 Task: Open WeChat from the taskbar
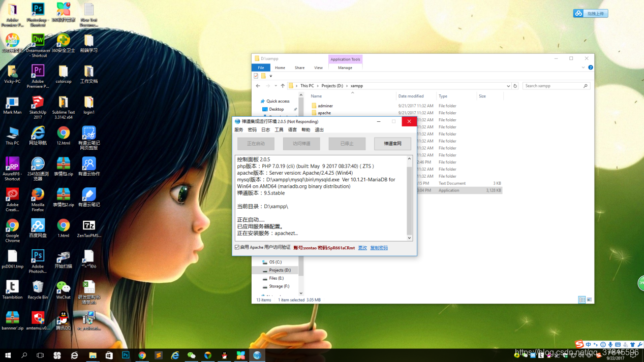(192, 355)
